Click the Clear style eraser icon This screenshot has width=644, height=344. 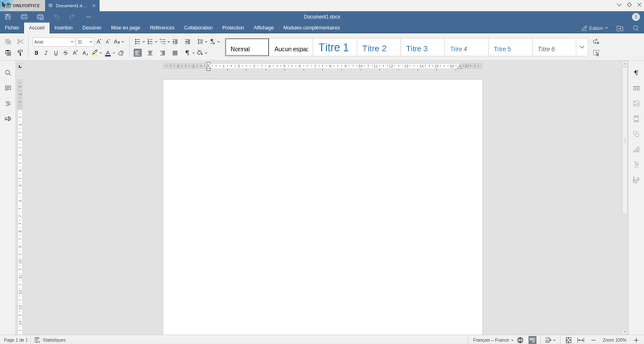(121, 53)
